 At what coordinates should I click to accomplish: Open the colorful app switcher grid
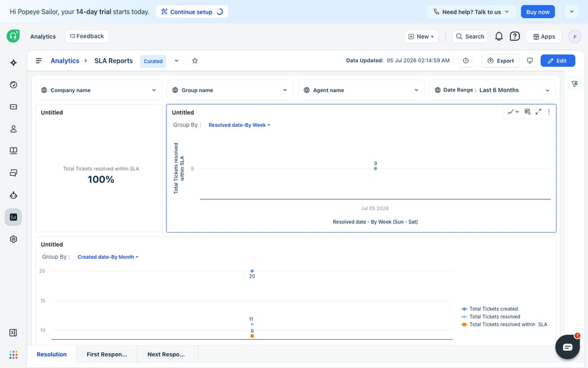click(14, 355)
